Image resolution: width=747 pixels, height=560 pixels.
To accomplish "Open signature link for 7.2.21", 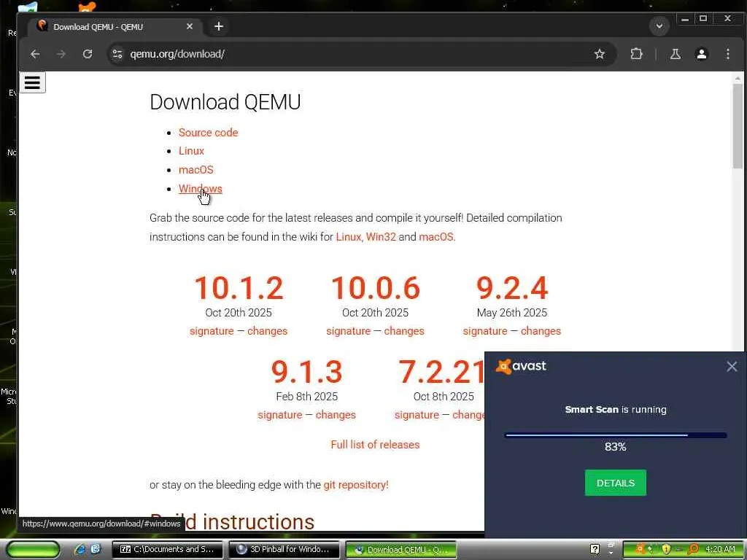I will (417, 415).
